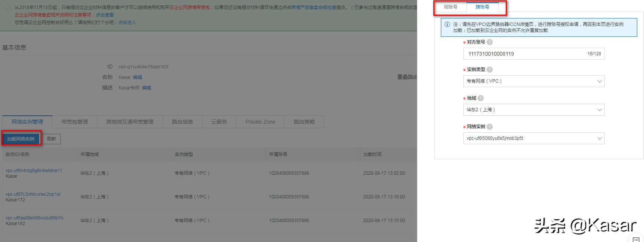The image size is (644, 242).
Task: Select the 带宽包管理 tab
Action: click(x=75, y=122)
